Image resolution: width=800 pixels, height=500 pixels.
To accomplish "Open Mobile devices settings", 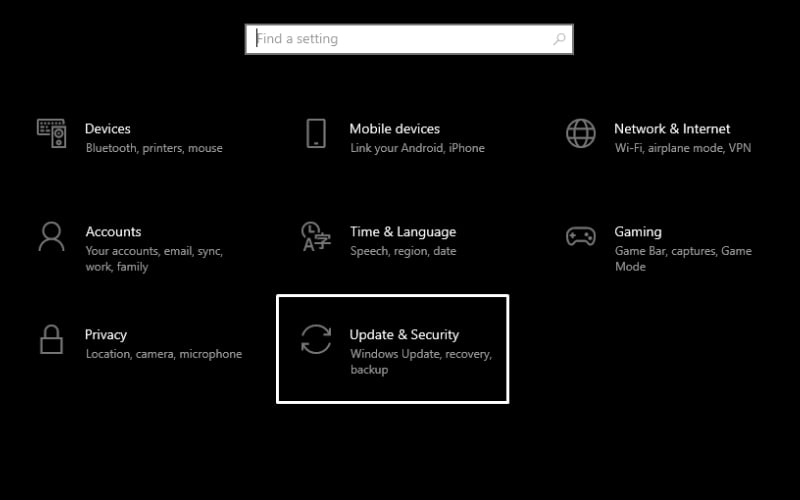I will (x=394, y=129).
